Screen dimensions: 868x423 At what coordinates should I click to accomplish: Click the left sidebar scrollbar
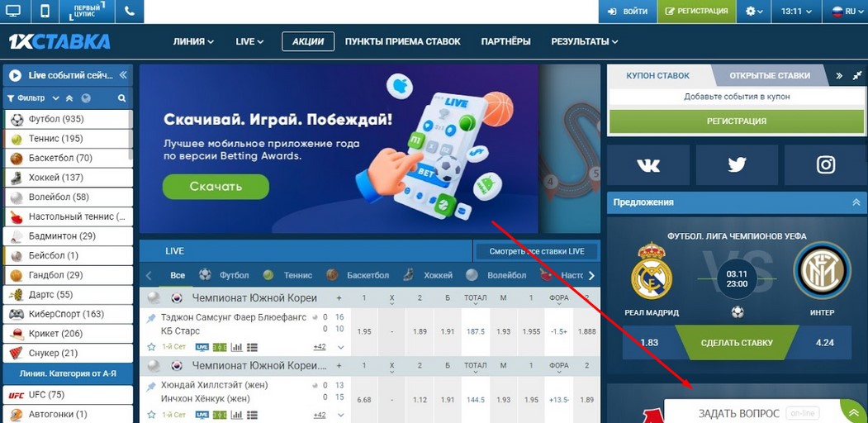tap(130, 134)
